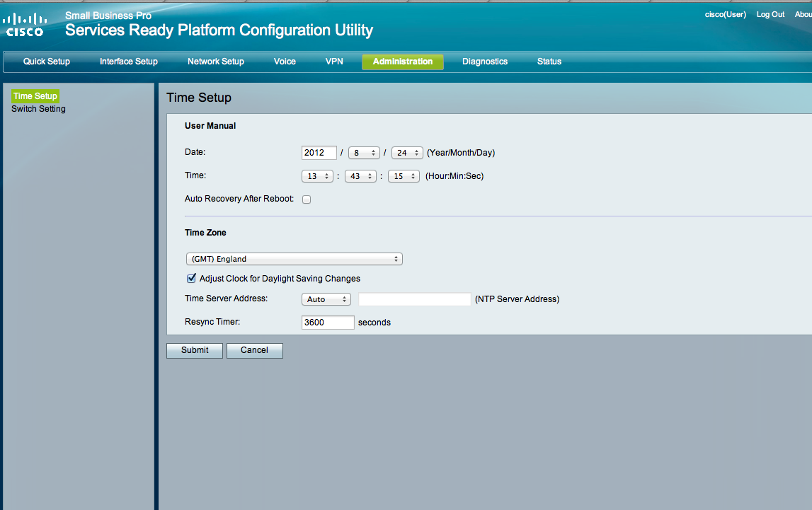This screenshot has height=510, width=812.
Task: Click the "Time Server Address:" label
Action: coord(227,299)
